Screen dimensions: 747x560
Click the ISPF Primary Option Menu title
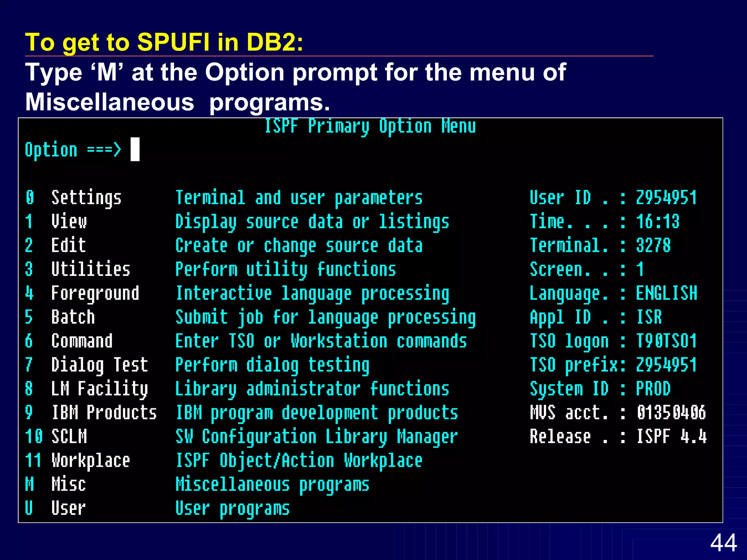[370, 127]
